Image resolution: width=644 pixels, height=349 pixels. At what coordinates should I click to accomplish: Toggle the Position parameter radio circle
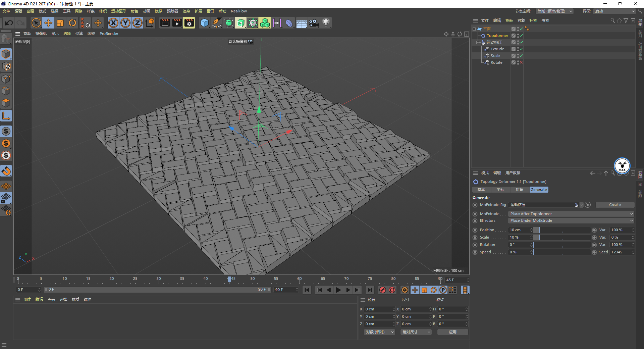(475, 230)
